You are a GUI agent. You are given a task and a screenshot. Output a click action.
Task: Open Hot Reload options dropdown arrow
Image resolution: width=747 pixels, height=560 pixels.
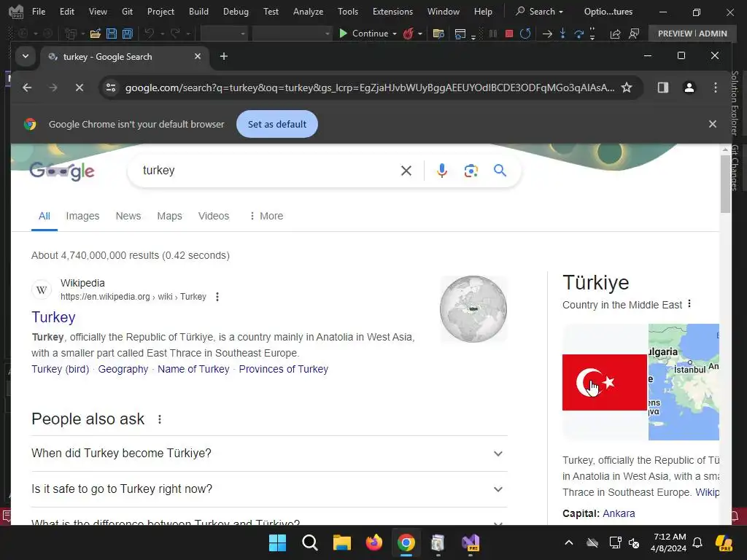pyautogui.click(x=419, y=34)
